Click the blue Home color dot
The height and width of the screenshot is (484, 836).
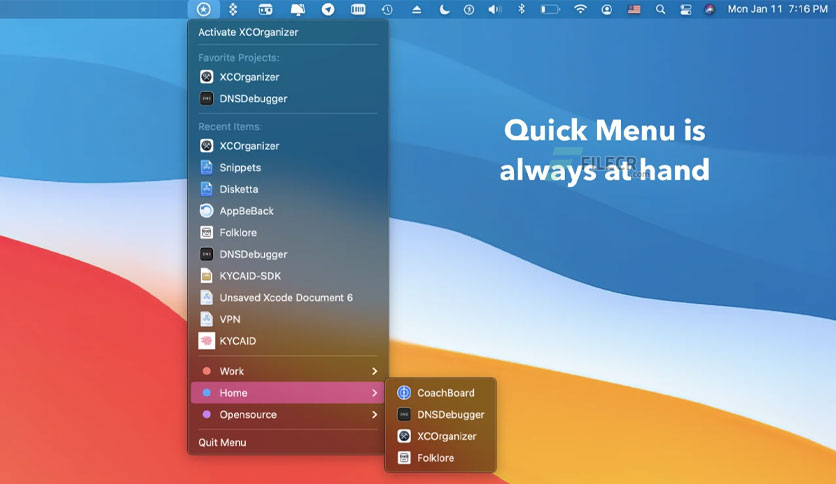[206, 393]
